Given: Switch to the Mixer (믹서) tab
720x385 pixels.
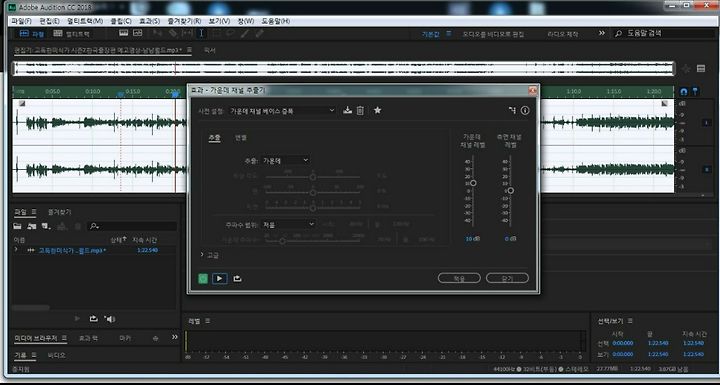Looking at the screenshot, I should [x=209, y=50].
